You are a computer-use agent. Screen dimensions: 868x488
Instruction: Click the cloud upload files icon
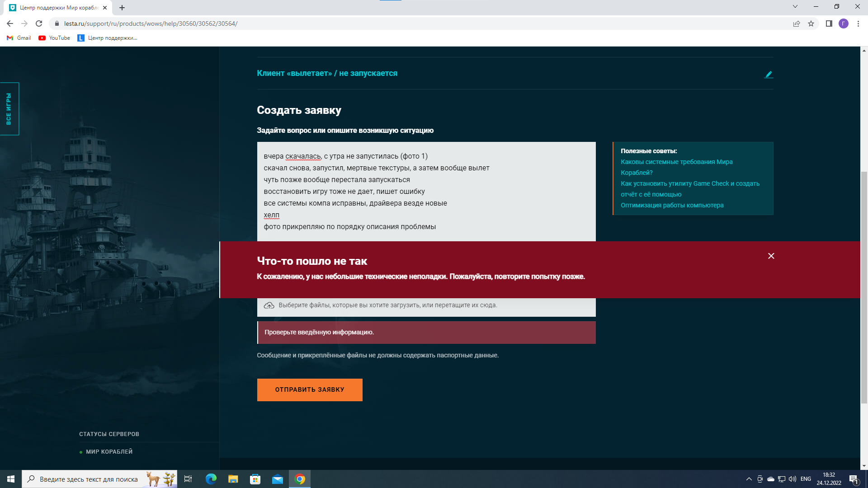coord(269,305)
